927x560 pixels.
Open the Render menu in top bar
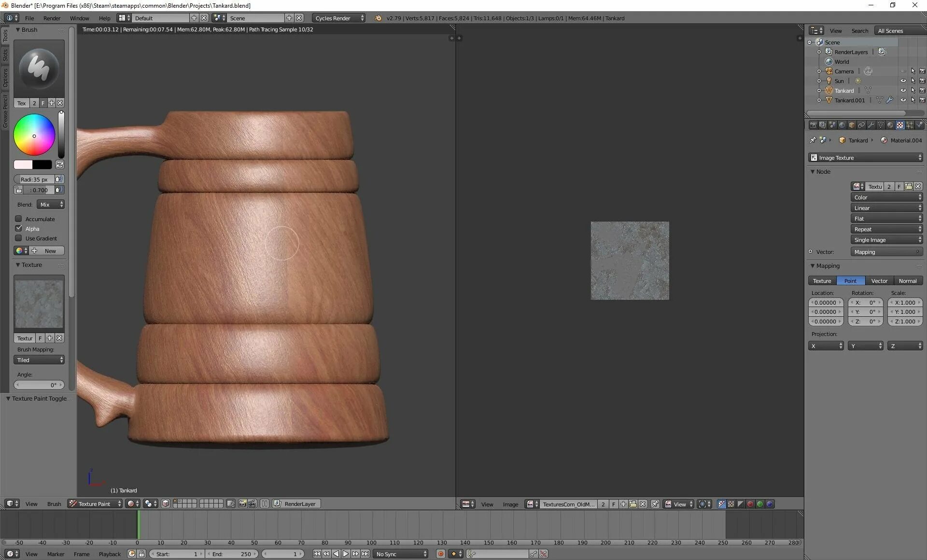(52, 18)
